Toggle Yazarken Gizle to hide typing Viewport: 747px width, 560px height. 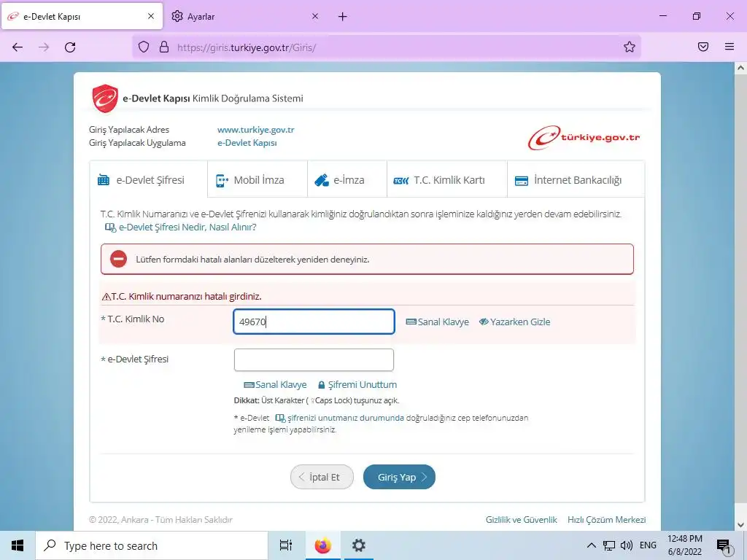coord(514,322)
